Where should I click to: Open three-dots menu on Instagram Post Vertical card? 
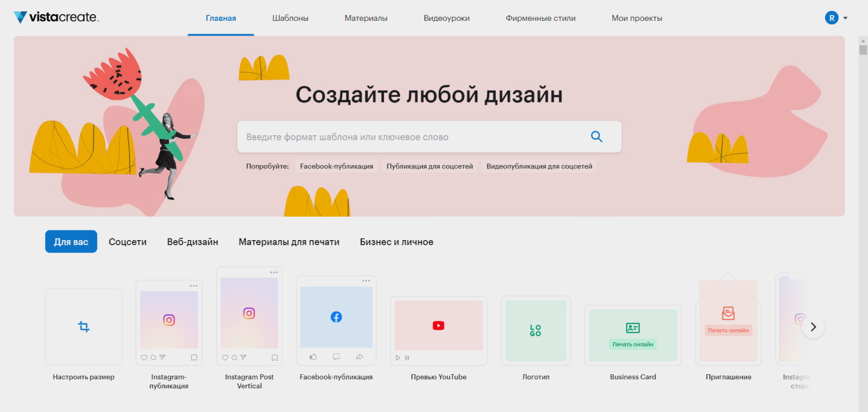274,272
